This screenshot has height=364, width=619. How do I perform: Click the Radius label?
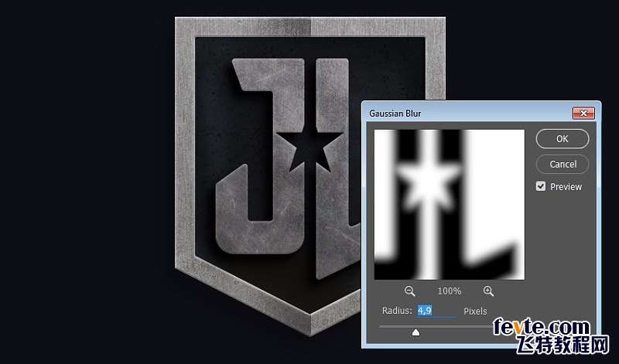[397, 311]
